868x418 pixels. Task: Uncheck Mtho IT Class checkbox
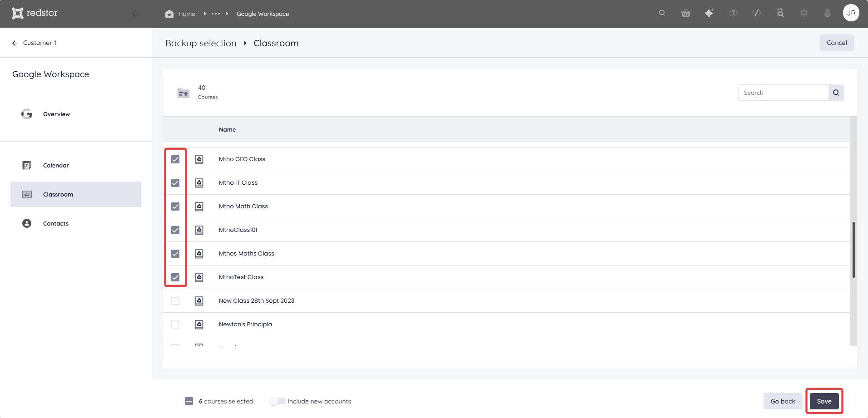pyautogui.click(x=175, y=183)
